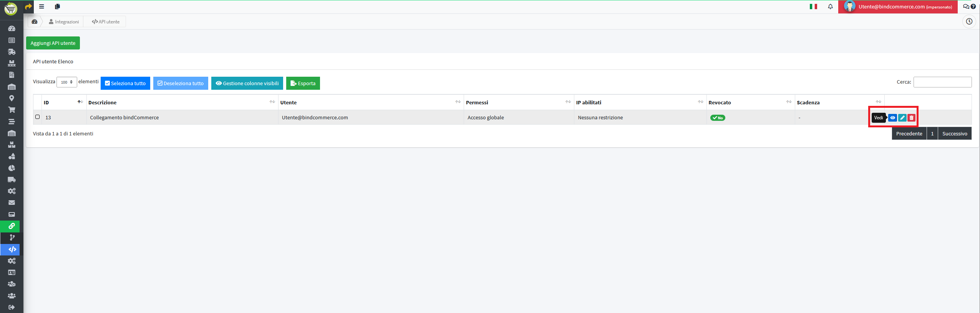Image resolution: width=980 pixels, height=313 pixels.
Task: Click the pencil edit icon in row 13
Action: pyautogui.click(x=902, y=118)
